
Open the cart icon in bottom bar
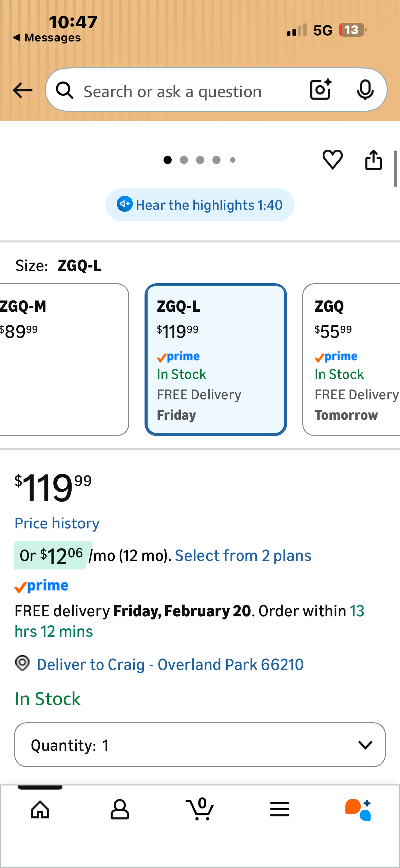tap(200, 809)
